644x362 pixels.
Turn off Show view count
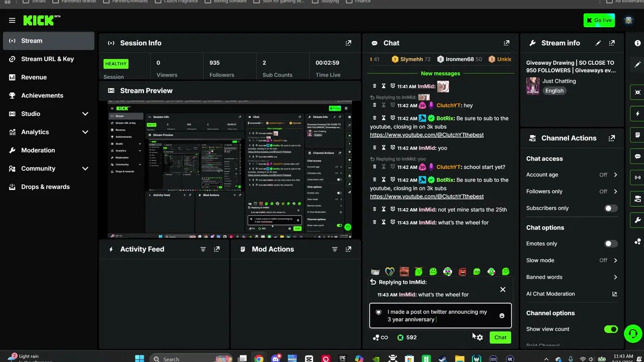(611, 329)
